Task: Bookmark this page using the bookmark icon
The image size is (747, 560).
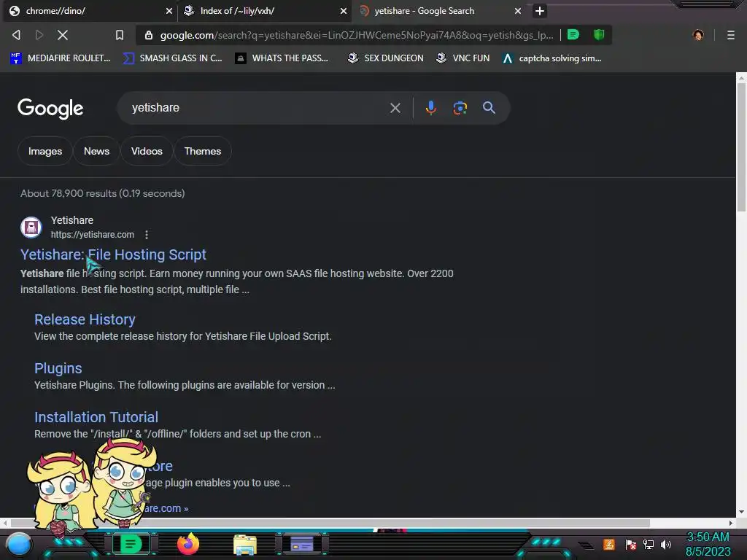Action: tap(120, 35)
